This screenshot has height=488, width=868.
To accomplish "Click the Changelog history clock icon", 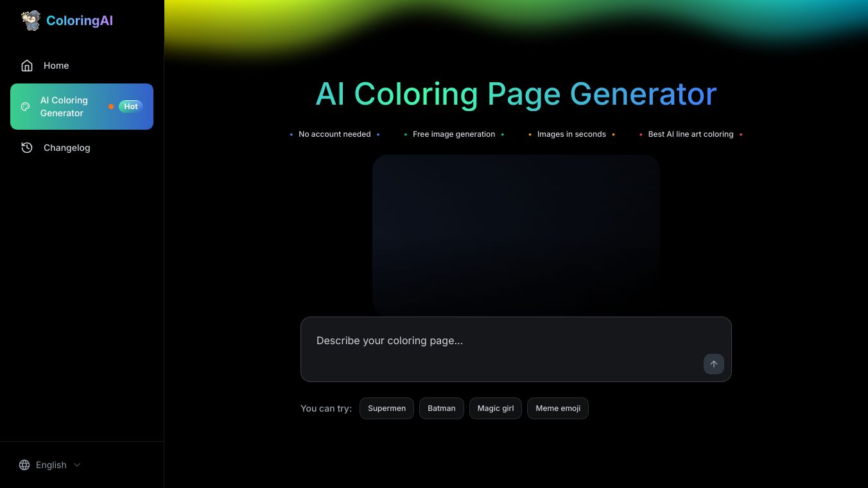I will 27,148.
